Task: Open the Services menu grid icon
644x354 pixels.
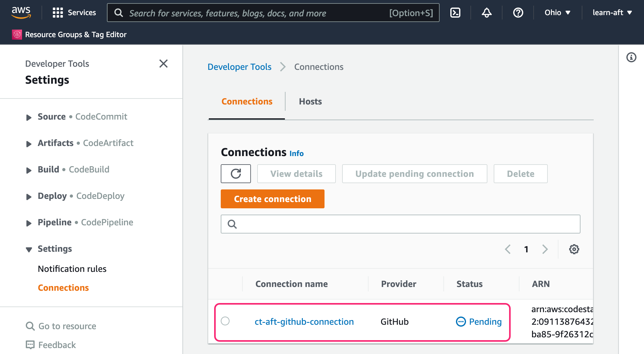Action: [x=58, y=13]
